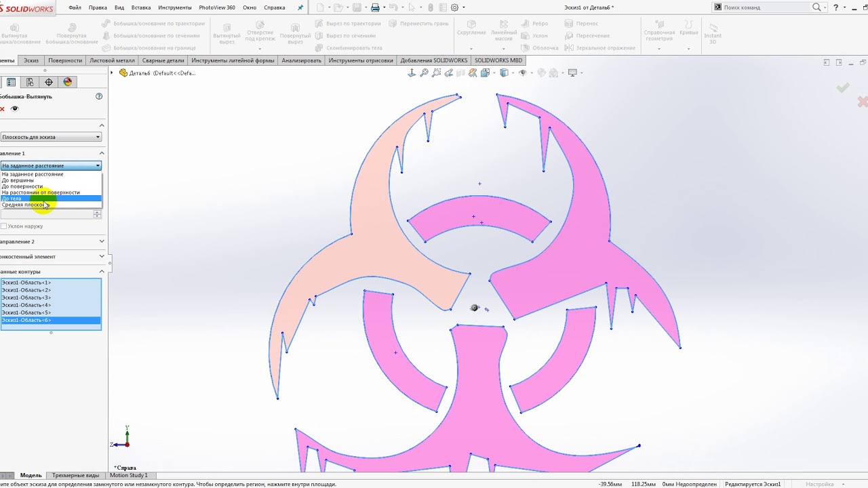Screen dimensions: 868x488
Task: Choose До тела highlighted option
Action: (x=51, y=199)
